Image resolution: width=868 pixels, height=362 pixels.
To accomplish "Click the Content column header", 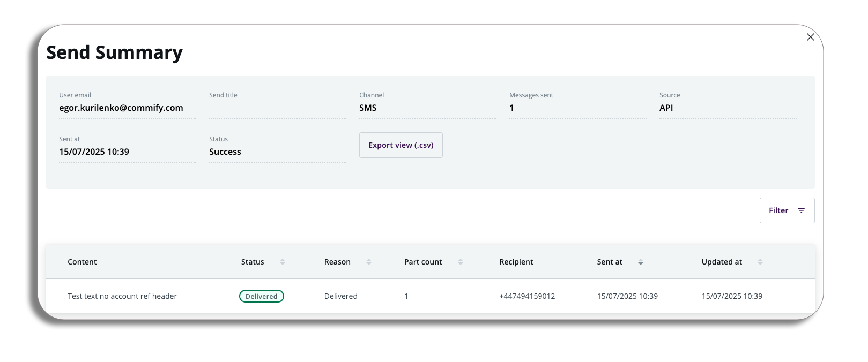I will pyautogui.click(x=82, y=262).
